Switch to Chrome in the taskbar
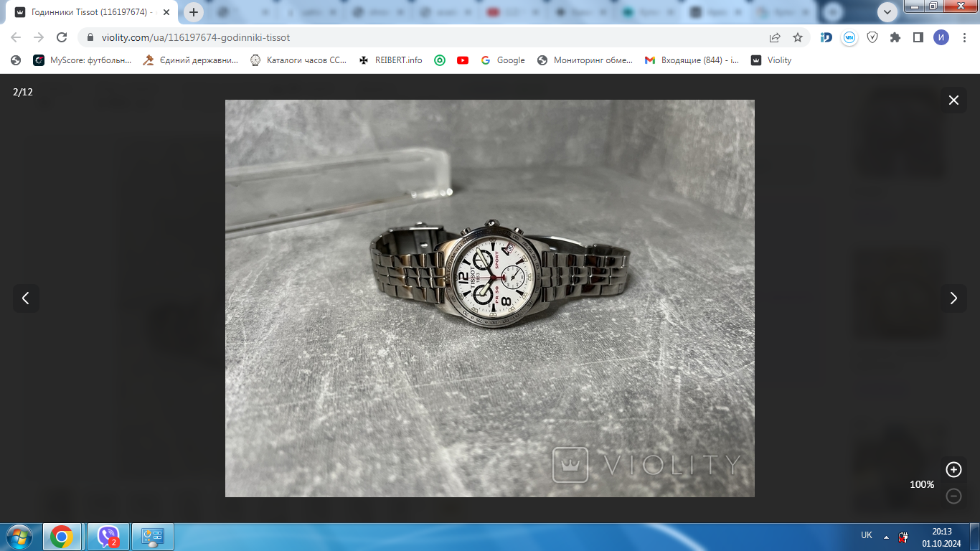980x551 pixels. 62,537
